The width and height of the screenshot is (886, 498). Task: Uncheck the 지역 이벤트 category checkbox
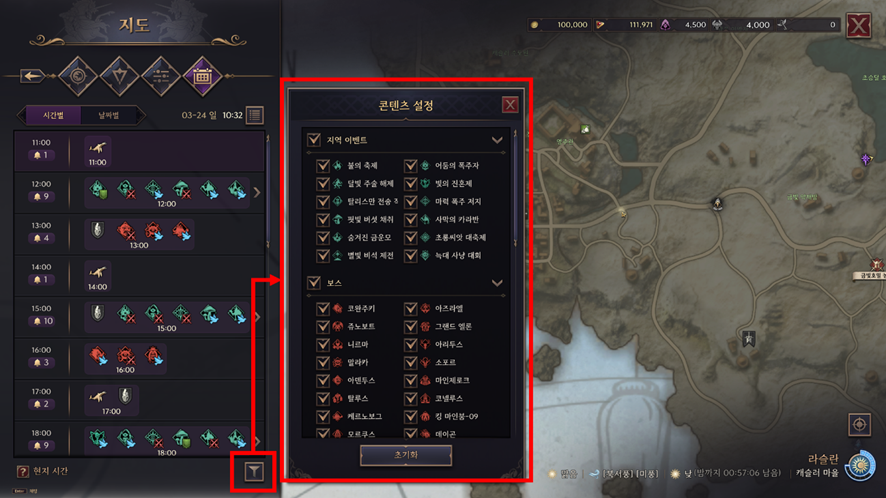point(314,140)
